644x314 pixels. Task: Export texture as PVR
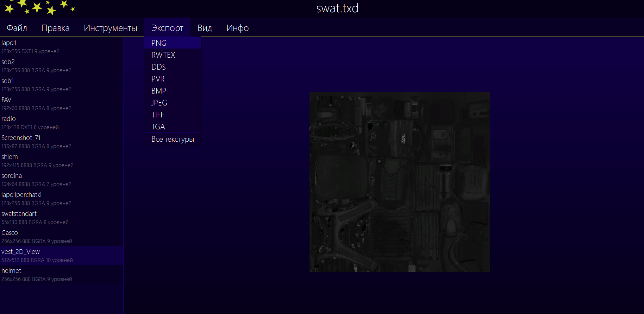click(x=158, y=79)
